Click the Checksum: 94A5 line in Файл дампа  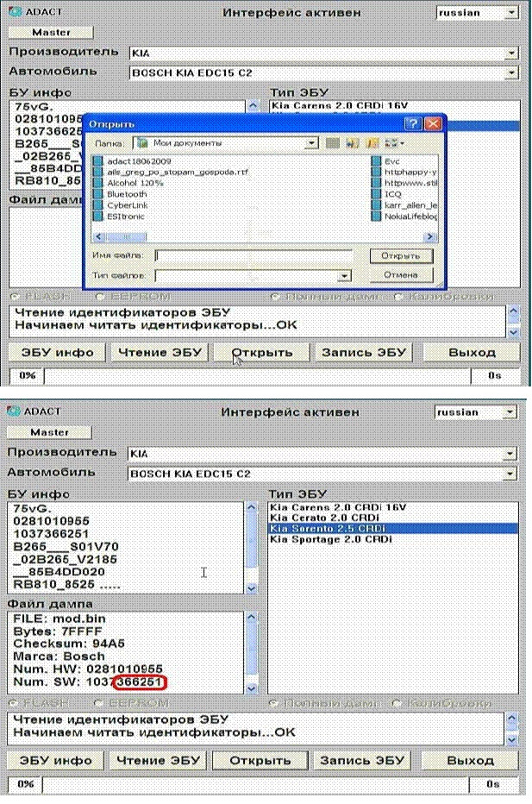pos(69,644)
